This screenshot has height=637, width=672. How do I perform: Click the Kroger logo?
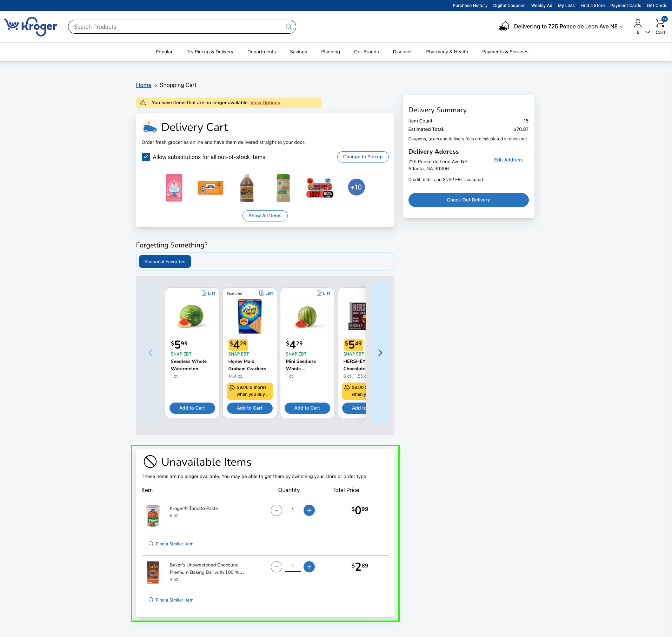(31, 26)
